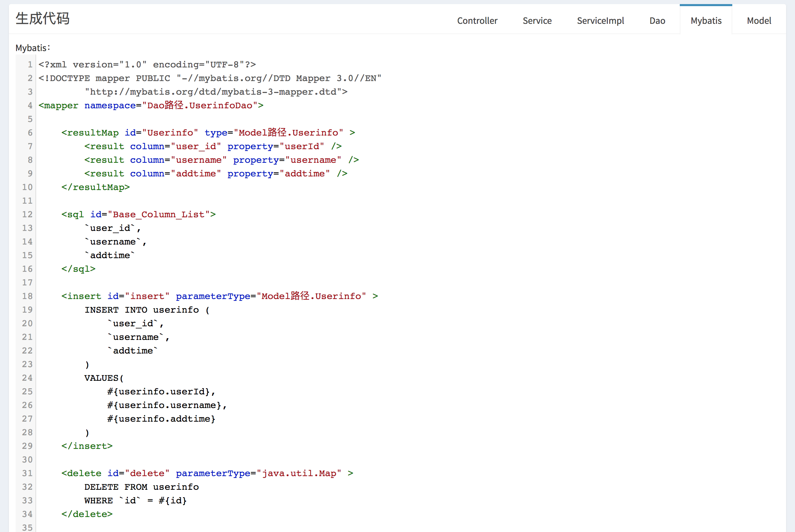The image size is (795, 532).
Task: Click line number 1 in gutter
Action: point(30,64)
